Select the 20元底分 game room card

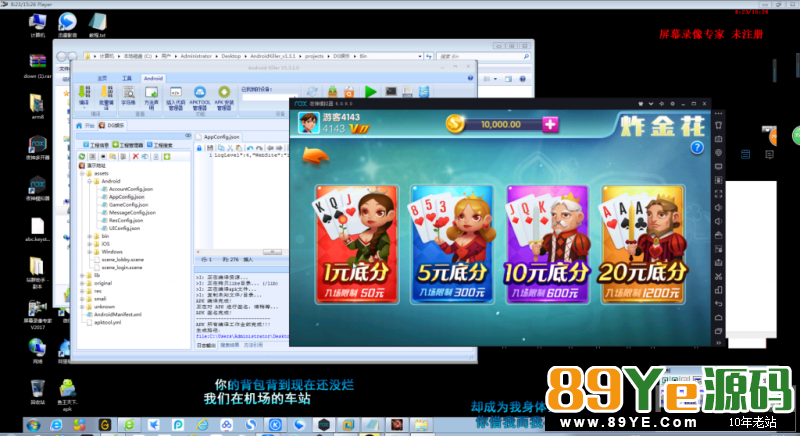coord(643,244)
